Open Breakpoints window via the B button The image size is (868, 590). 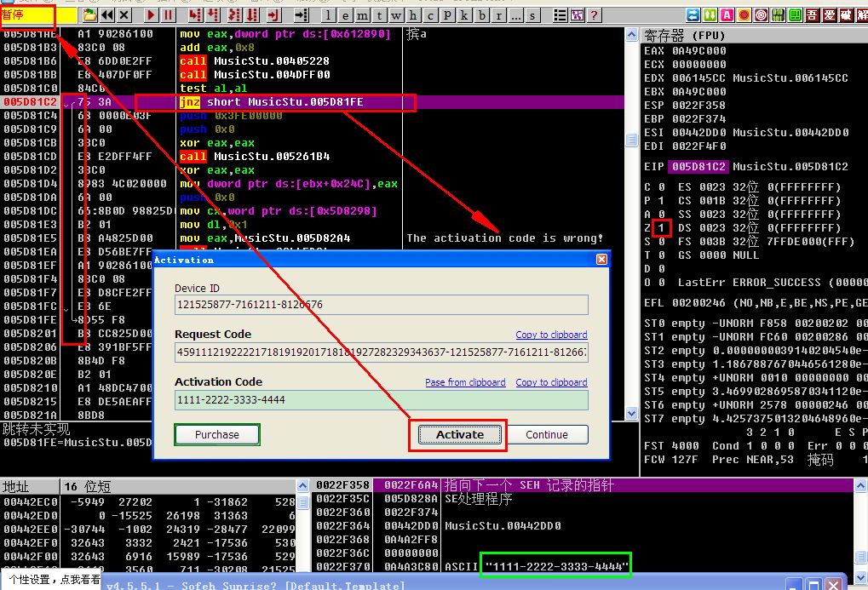(481, 15)
